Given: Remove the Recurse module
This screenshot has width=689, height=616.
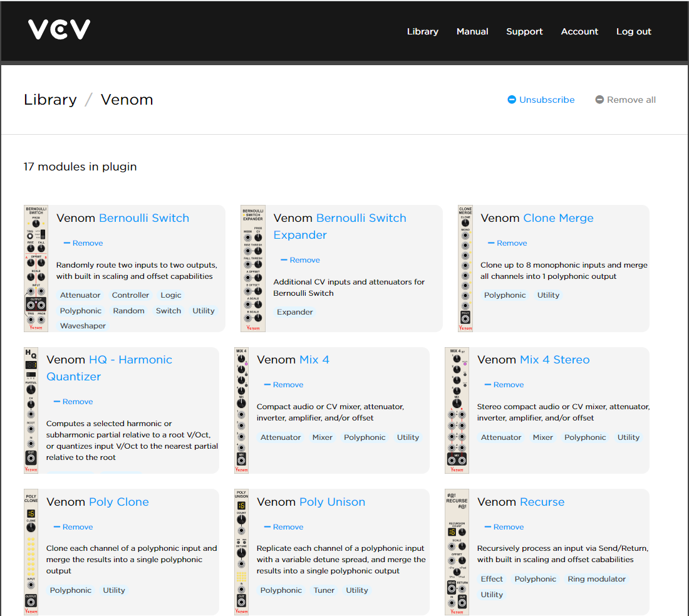Looking at the screenshot, I should click(x=504, y=527).
